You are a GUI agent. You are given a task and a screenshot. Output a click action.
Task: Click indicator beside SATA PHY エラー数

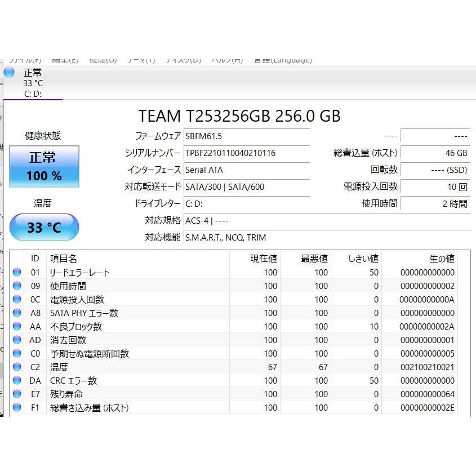[17, 313]
